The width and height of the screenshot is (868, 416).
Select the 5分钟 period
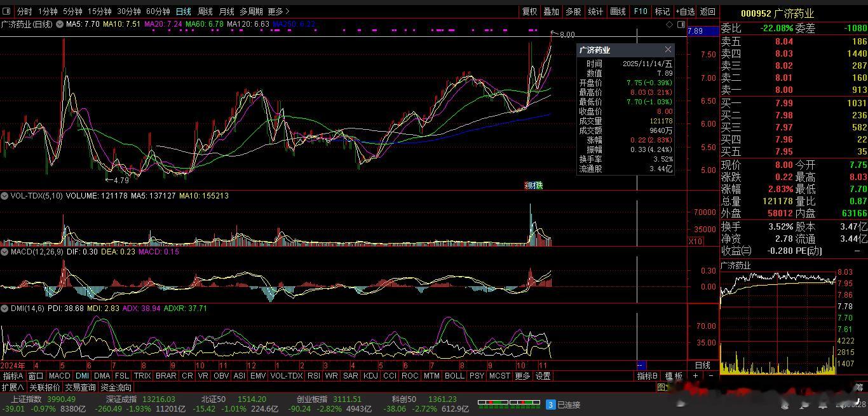pos(72,11)
